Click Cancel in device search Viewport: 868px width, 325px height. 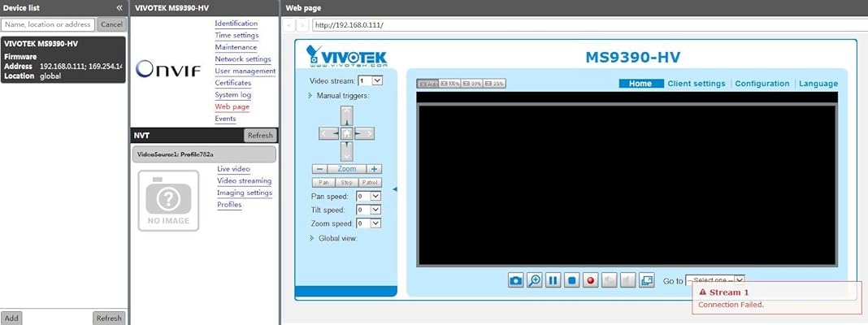coord(112,24)
